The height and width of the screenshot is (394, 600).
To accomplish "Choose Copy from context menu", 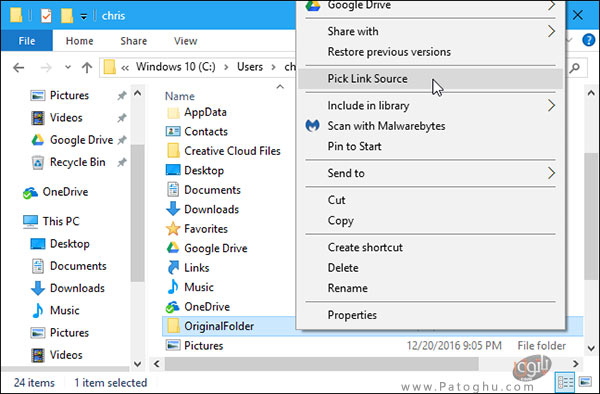I will tap(431, 220).
